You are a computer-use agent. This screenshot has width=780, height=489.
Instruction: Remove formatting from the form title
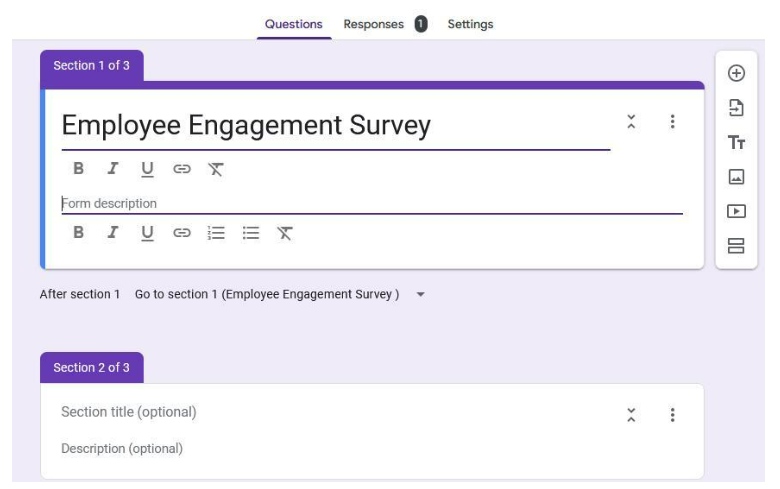tap(215, 169)
